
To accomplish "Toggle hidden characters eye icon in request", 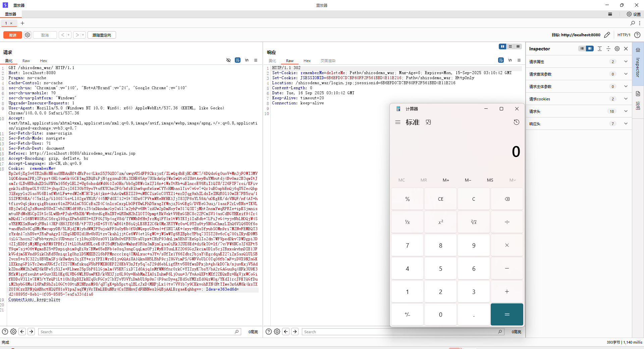I will (x=228, y=60).
